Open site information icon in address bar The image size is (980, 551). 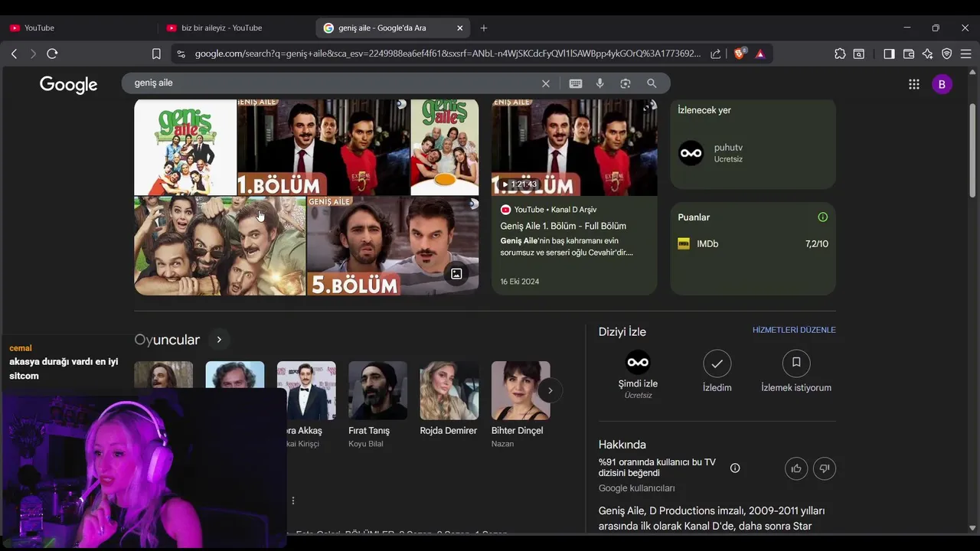[x=181, y=54]
